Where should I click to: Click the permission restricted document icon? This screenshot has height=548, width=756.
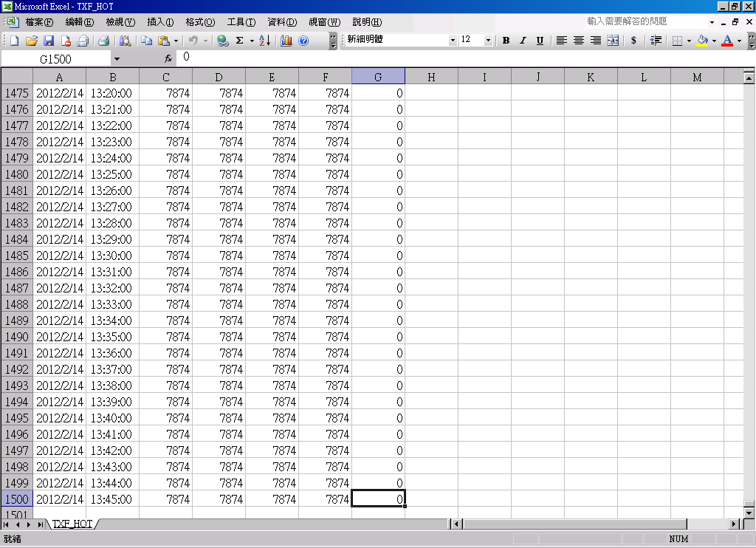[66, 41]
